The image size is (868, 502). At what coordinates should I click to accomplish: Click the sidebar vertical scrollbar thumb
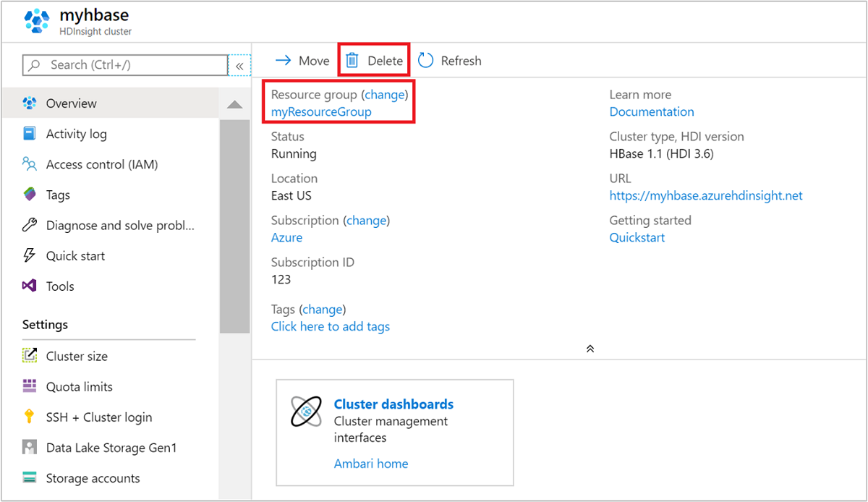(x=234, y=224)
